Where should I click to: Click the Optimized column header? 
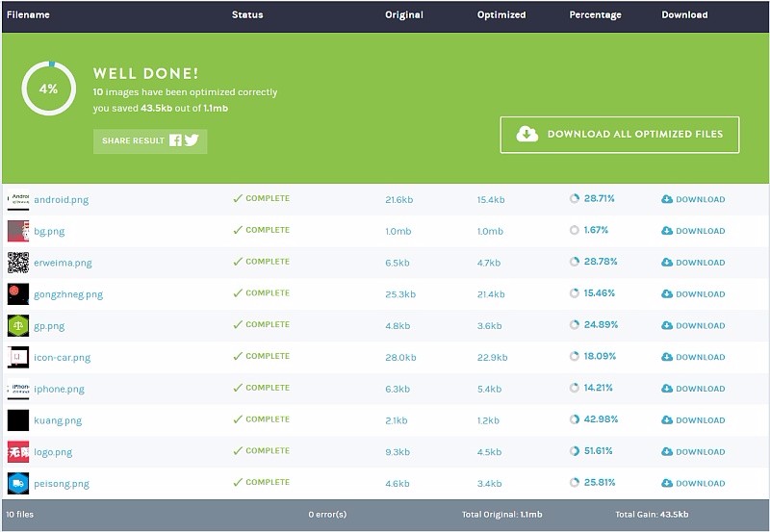click(501, 15)
